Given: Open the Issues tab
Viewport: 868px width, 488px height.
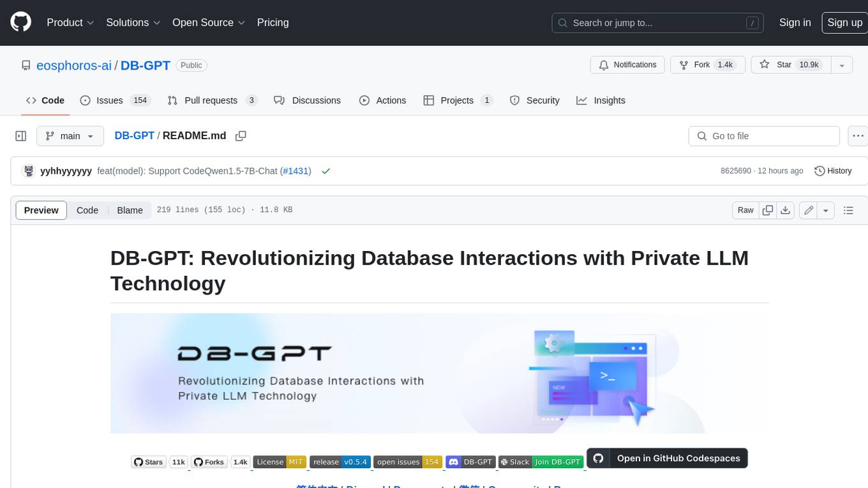Looking at the screenshot, I should tap(115, 100).
